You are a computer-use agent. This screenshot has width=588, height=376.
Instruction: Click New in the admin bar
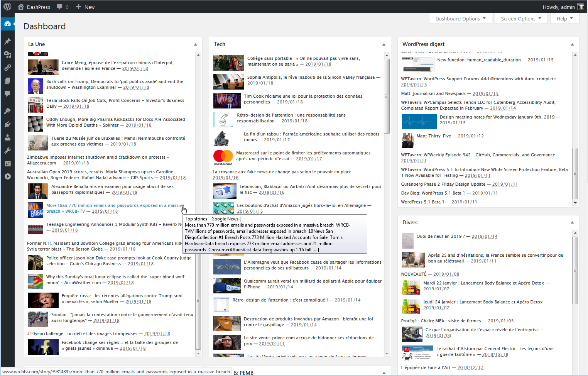pos(85,7)
